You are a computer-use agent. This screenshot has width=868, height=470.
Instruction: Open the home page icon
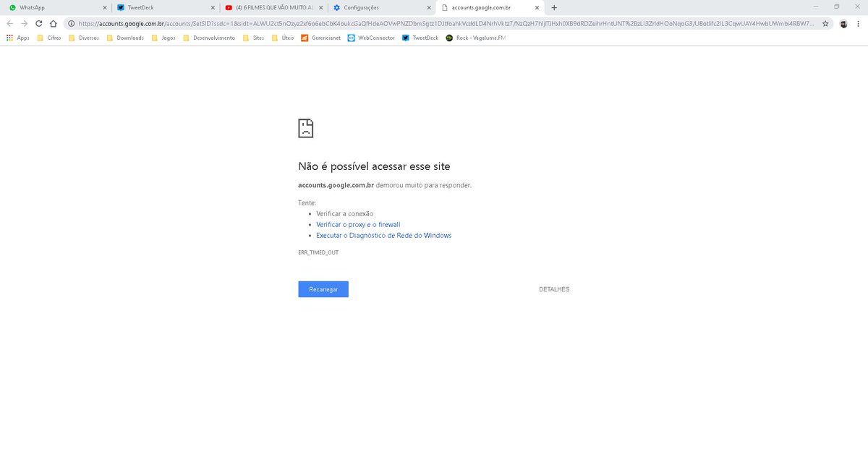(53, 23)
